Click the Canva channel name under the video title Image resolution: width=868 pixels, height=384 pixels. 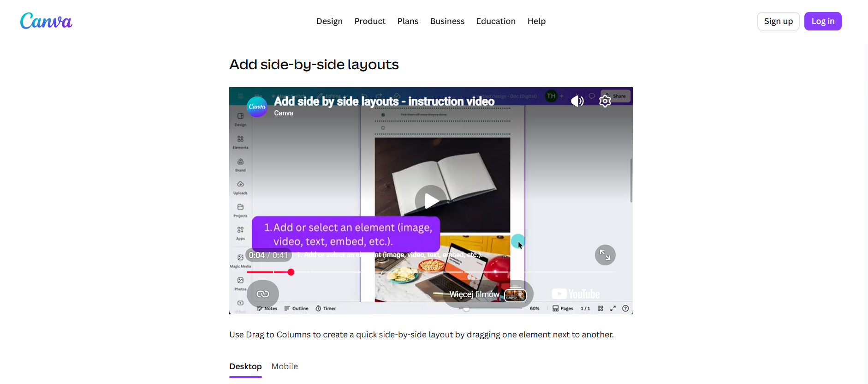click(284, 113)
